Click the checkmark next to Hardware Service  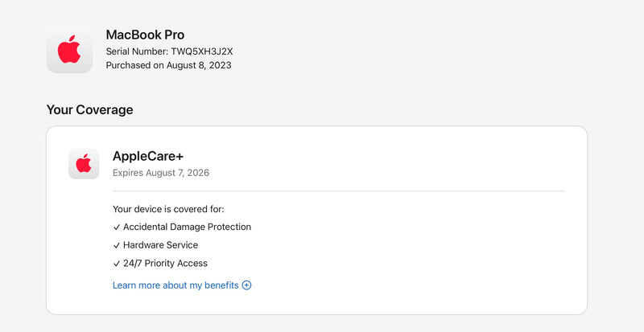pos(117,245)
